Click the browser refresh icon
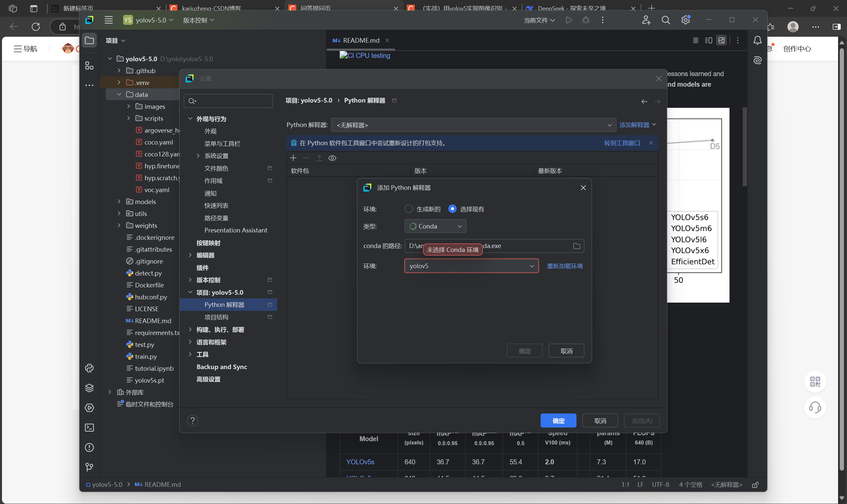The width and height of the screenshot is (847, 504). pos(36,27)
